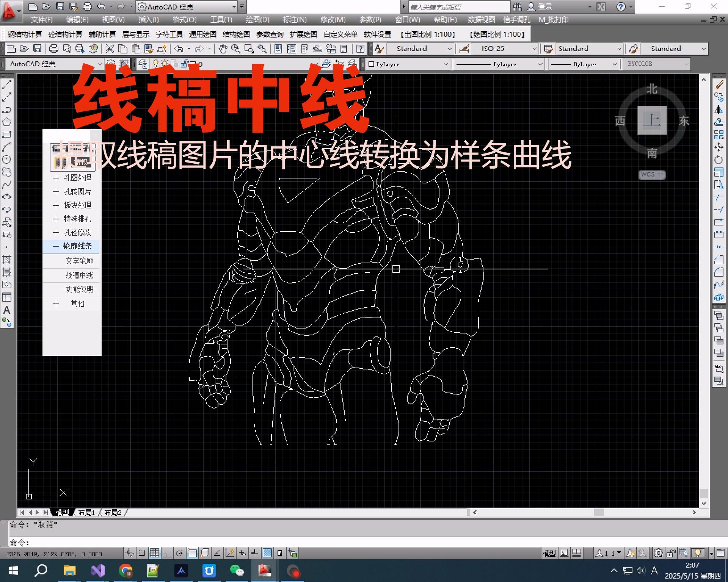Select the Line draw tool
728x582 pixels.
[7, 85]
